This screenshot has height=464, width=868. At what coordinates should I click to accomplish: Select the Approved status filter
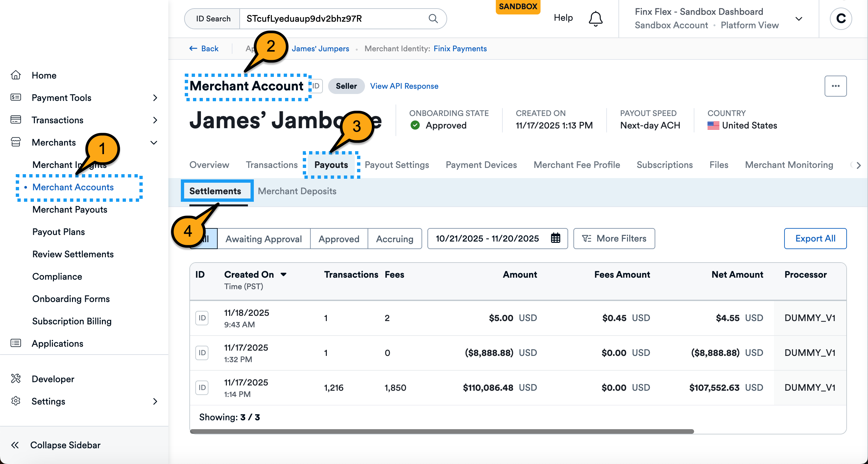point(339,239)
